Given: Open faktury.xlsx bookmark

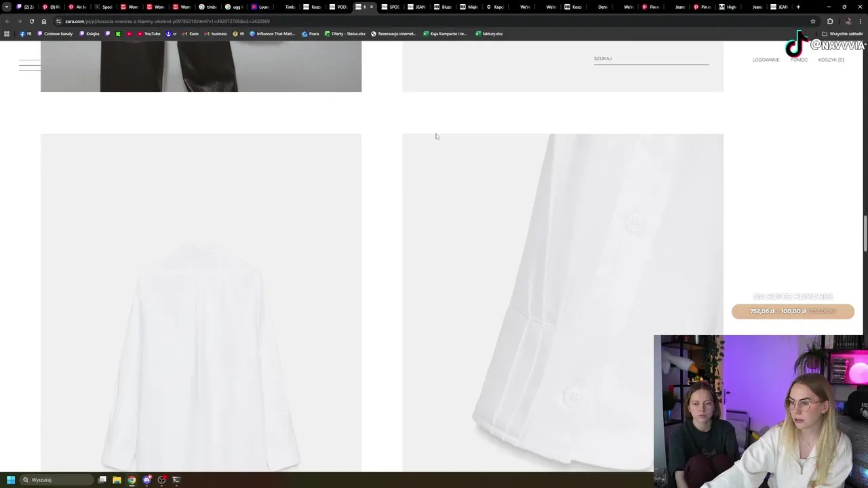Looking at the screenshot, I should [x=489, y=34].
